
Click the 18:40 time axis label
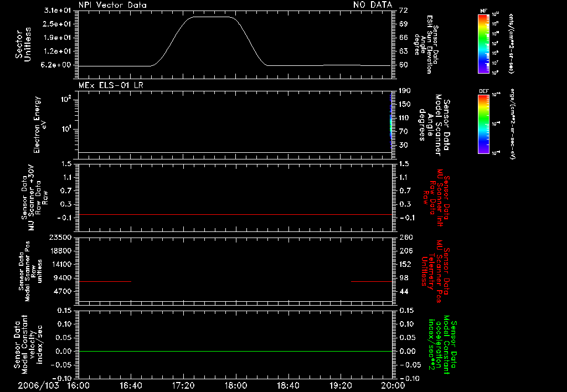(288, 385)
